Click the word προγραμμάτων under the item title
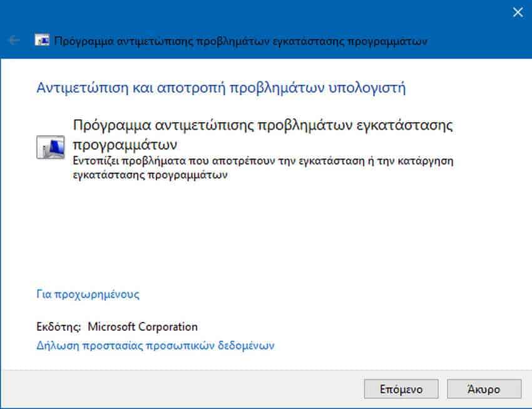 pyautogui.click(x=125, y=145)
